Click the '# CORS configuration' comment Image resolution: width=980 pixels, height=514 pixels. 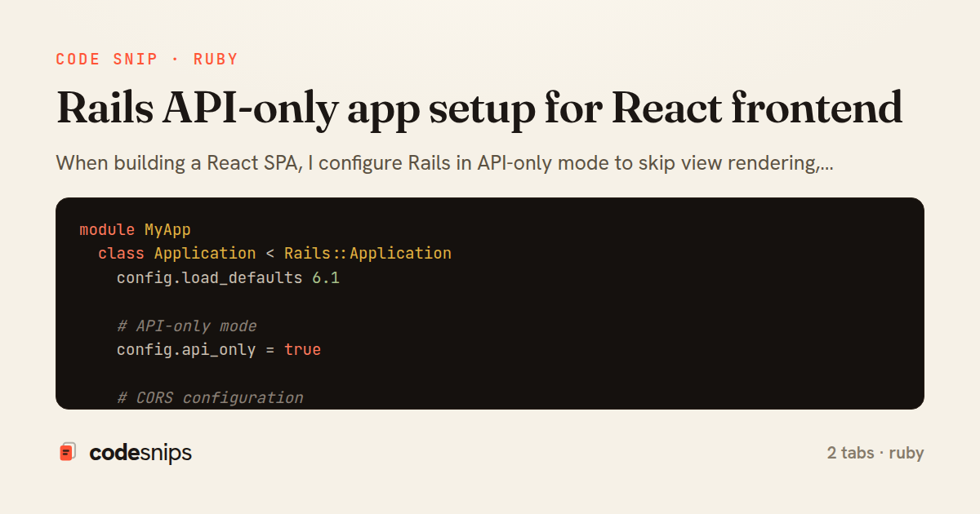tap(210, 398)
